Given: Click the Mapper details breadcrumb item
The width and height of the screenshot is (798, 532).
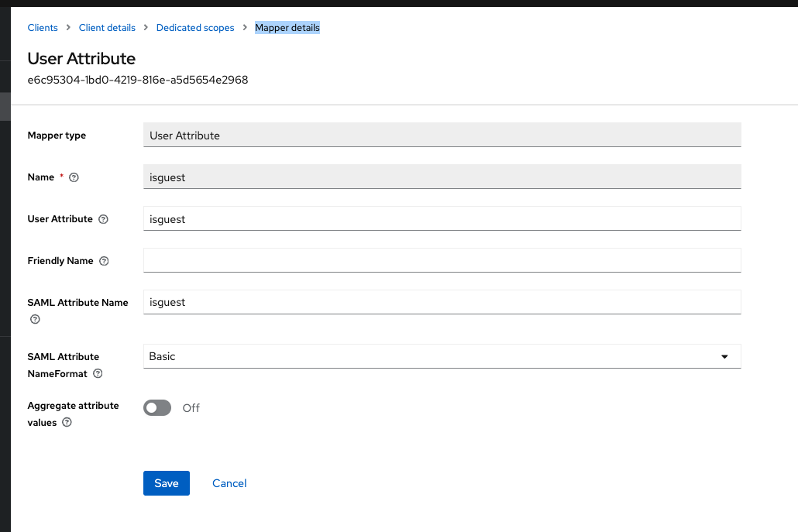Looking at the screenshot, I should [x=287, y=28].
